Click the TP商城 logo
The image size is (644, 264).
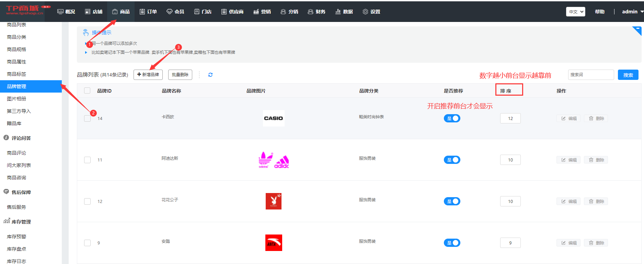pos(25,10)
